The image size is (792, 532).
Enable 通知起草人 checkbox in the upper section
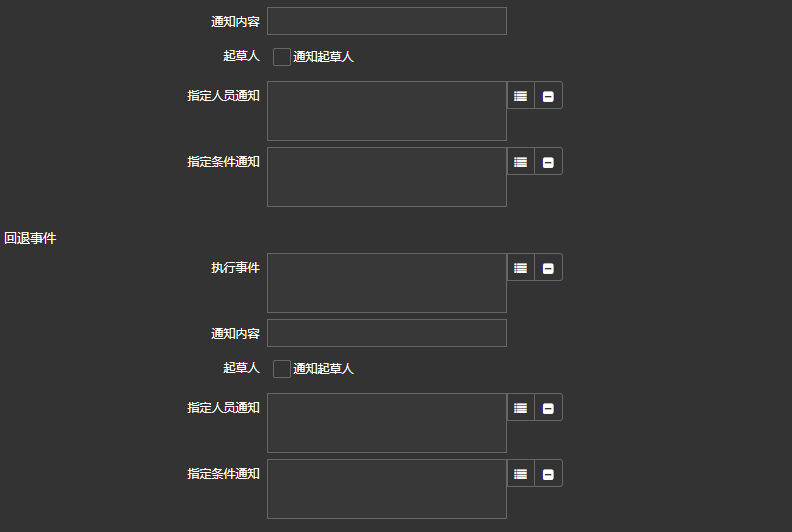[282, 57]
